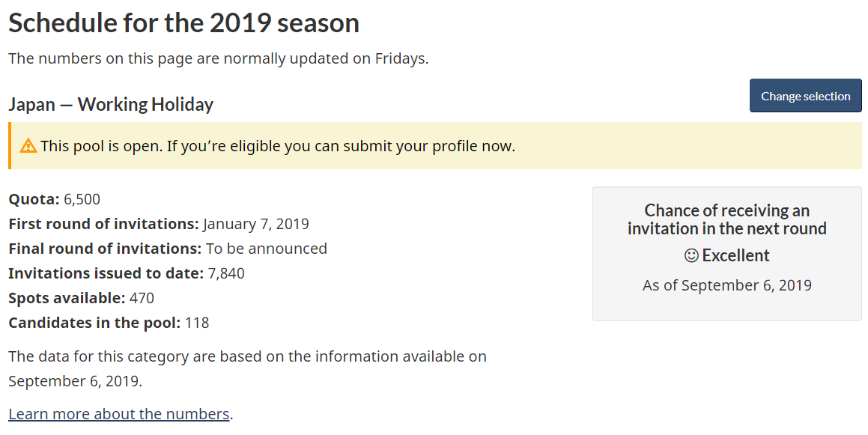Select the Candidates in the pool 118
This screenshot has height=435, width=868.
click(x=197, y=323)
